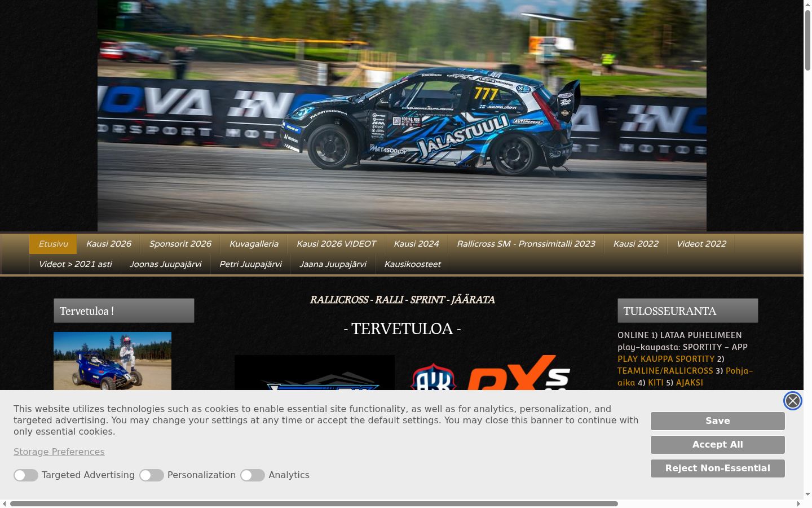The width and height of the screenshot is (812, 508).
Task: Navigate to Kausi 2026 VIDEOT
Action: point(336,244)
